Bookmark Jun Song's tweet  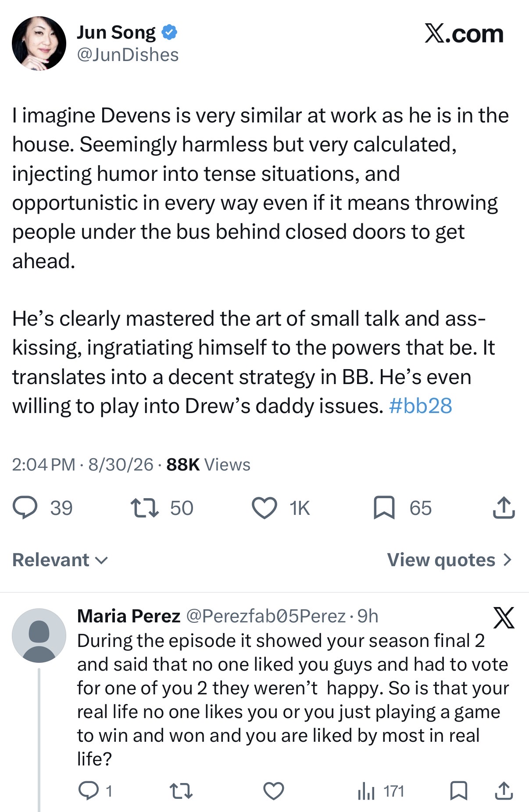point(384,508)
